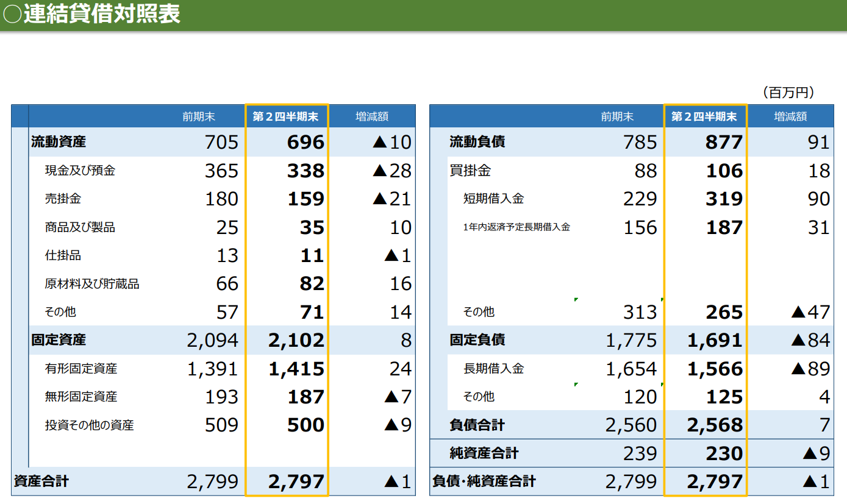Click the 投資その他の資産 row label
This screenshot has height=504, width=847.
click(x=89, y=425)
